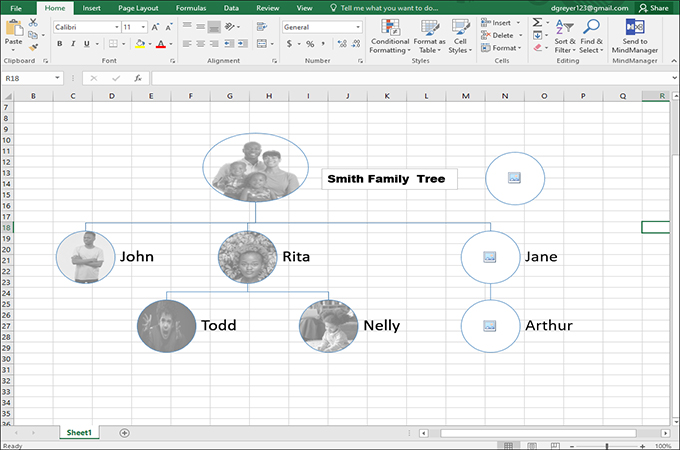Click Merge & Center icon

(x=262, y=44)
